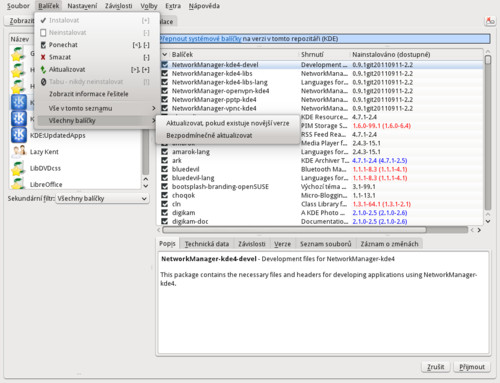
Task: Choose Neinstalovat in the Balíček menu
Action: pos(97,33)
